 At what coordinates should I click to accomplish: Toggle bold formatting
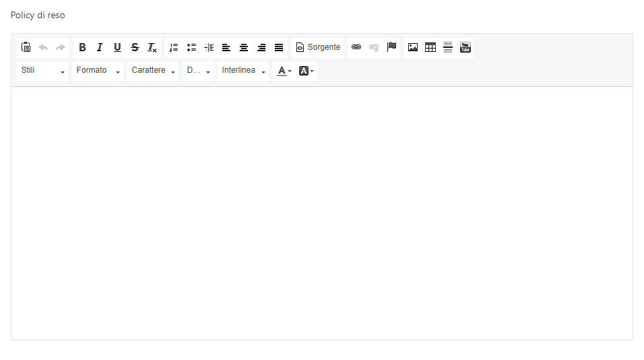pos(82,47)
